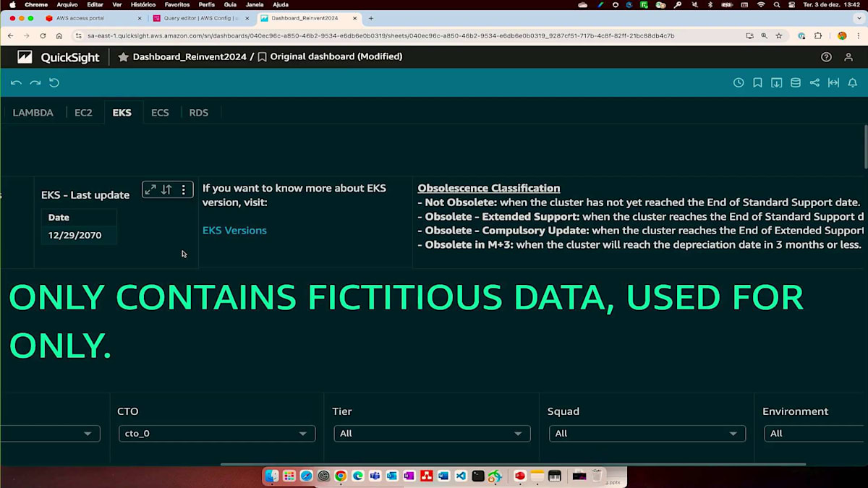Screen dimensions: 868x488
Task: Open the bookmarks icon in the QuickSight toolbar
Action: coord(757,82)
